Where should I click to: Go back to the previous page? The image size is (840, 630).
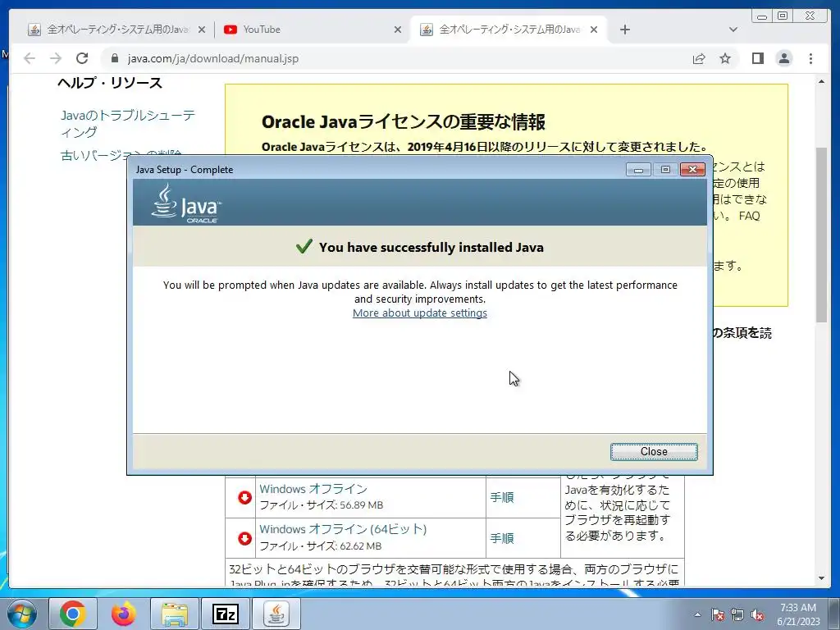pyautogui.click(x=30, y=58)
